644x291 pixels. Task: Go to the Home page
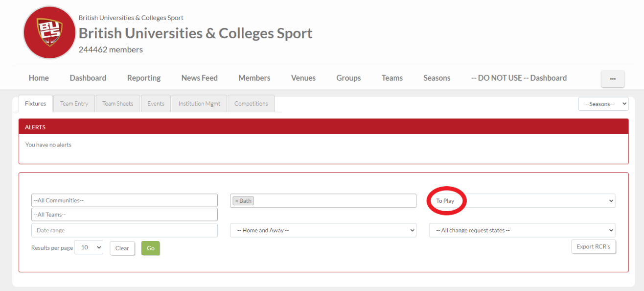pos(39,78)
